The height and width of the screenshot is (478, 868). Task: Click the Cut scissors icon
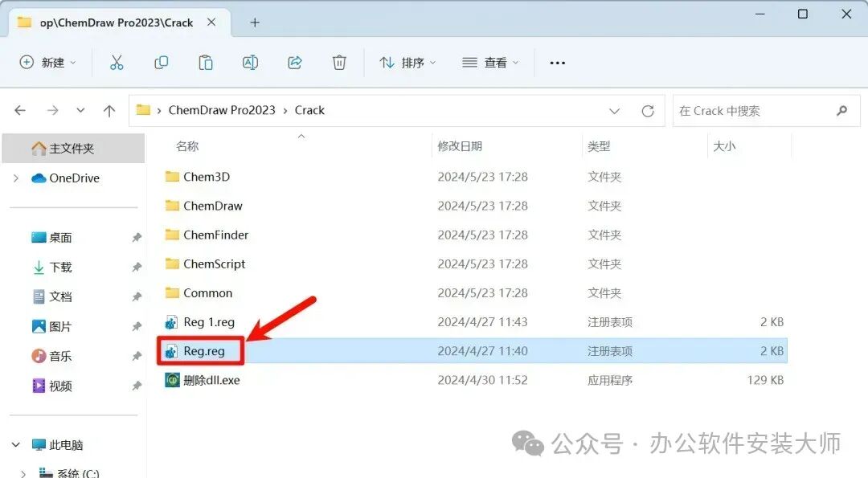[x=117, y=63]
